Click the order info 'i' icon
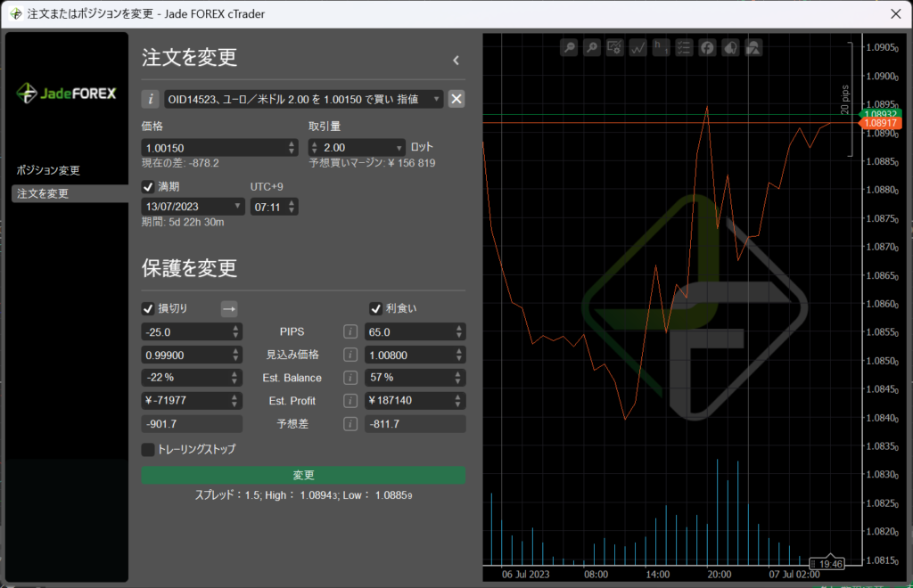 [x=152, y=99]
